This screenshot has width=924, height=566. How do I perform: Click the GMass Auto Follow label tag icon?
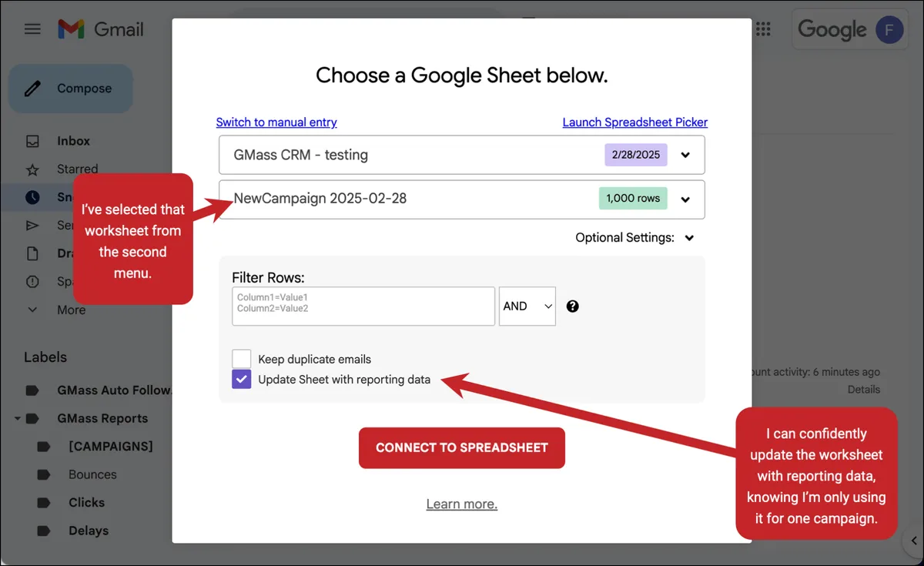coord(32,390)
